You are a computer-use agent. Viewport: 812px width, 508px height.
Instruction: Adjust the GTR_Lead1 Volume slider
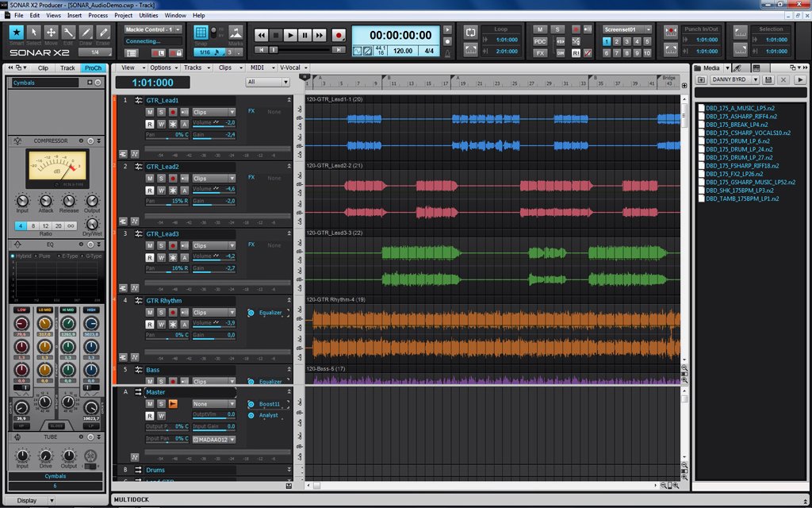pos(214,123)
